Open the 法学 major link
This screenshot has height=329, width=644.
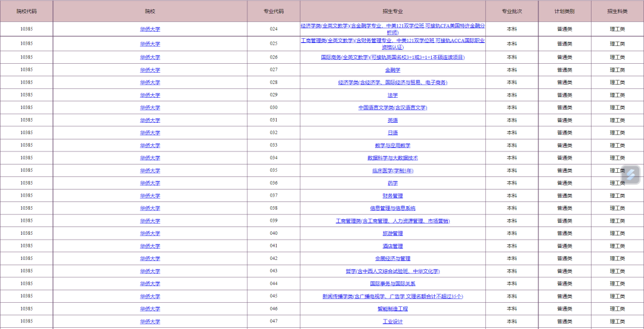pyautogui.click(x=392, y=95)
